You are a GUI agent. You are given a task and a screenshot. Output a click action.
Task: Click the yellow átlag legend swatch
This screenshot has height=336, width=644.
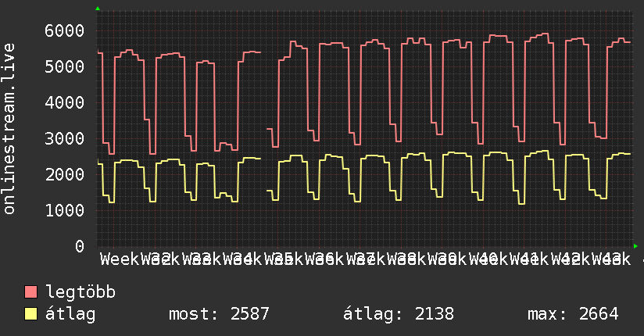coord(30,314)
